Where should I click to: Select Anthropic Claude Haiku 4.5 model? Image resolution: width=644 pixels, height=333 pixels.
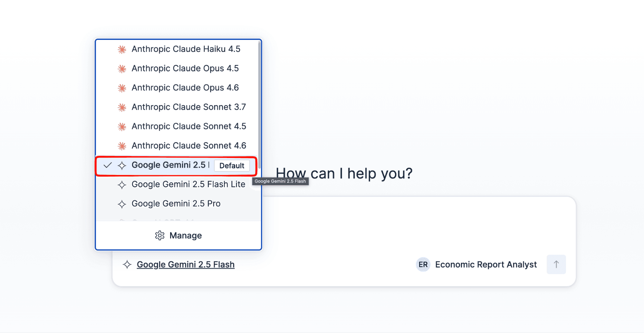point(178,49)
